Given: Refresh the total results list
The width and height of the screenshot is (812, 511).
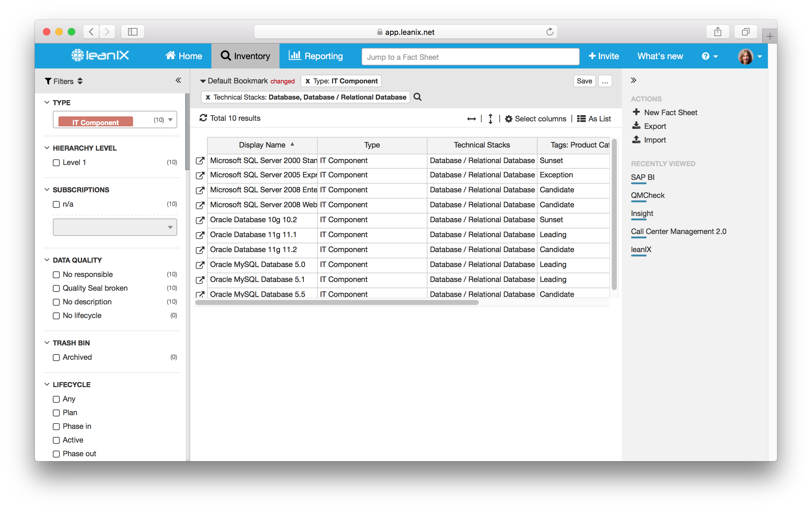Looking at the screenshot, I should pyautogui.click(x=203, y=118).
